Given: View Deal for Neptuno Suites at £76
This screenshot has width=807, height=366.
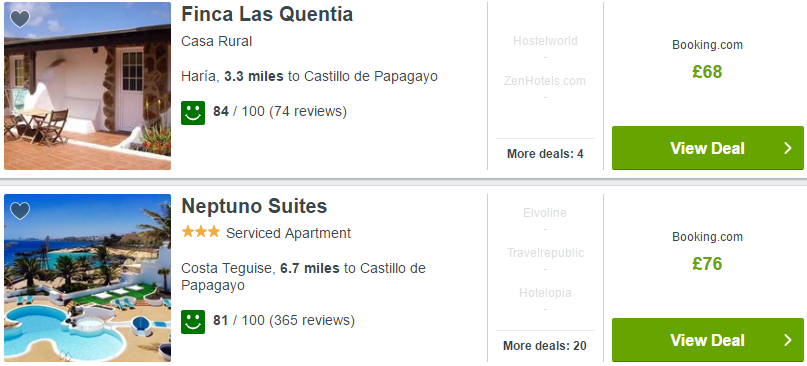Looking at the screenshot, I should pyautogui.click(x=708, y=340).
